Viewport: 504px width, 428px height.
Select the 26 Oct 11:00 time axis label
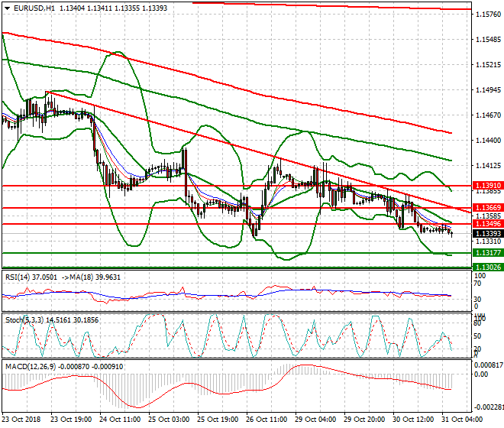coord(267,420)
